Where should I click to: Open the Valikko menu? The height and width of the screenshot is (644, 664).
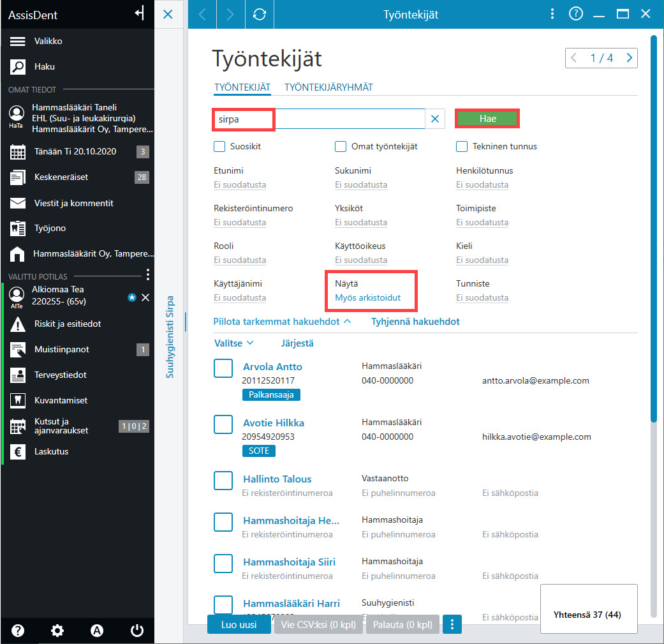click(x=48, y=41)
